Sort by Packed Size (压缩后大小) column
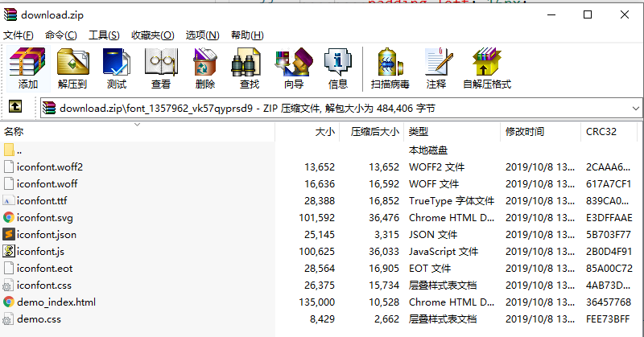The height and width of the screenshot is (337, 644). click(372, 132)
